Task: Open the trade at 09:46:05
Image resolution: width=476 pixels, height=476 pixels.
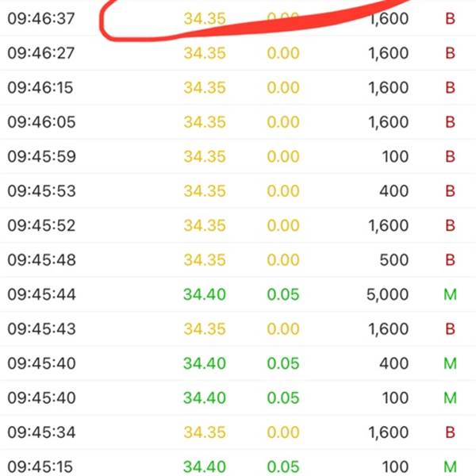Action: [x=238, y=122]
